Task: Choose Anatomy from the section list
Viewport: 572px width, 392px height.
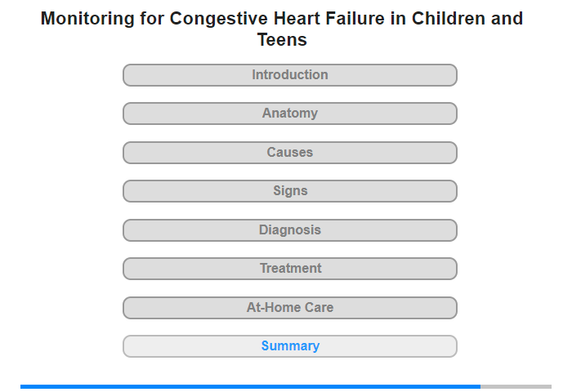Action: point(289,114)
